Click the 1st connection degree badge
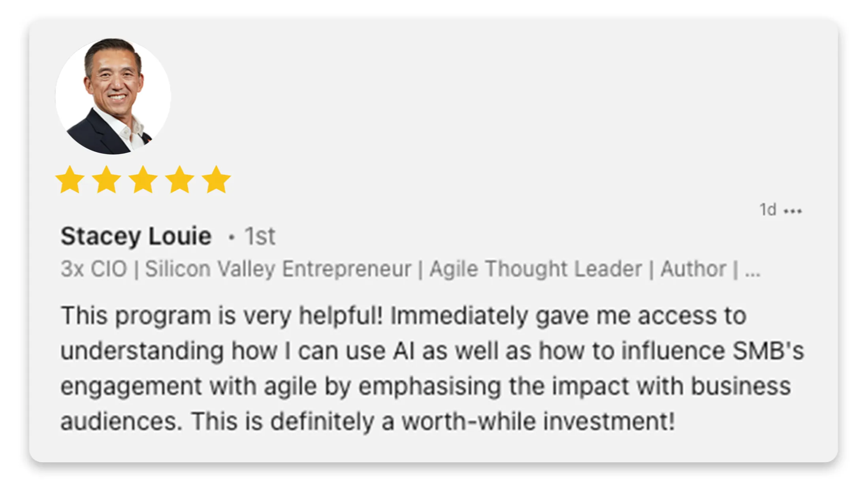This screenshot has height=488, width=868. tap(260, 236)
